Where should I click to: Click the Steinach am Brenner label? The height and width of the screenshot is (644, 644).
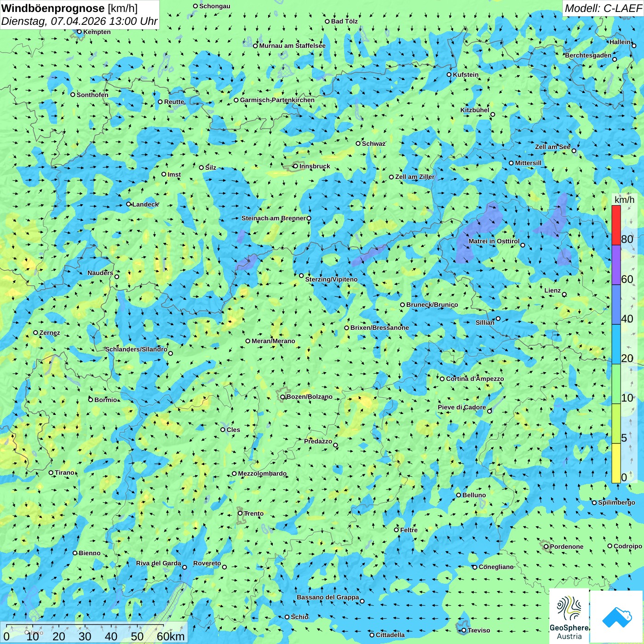point(274,218)
